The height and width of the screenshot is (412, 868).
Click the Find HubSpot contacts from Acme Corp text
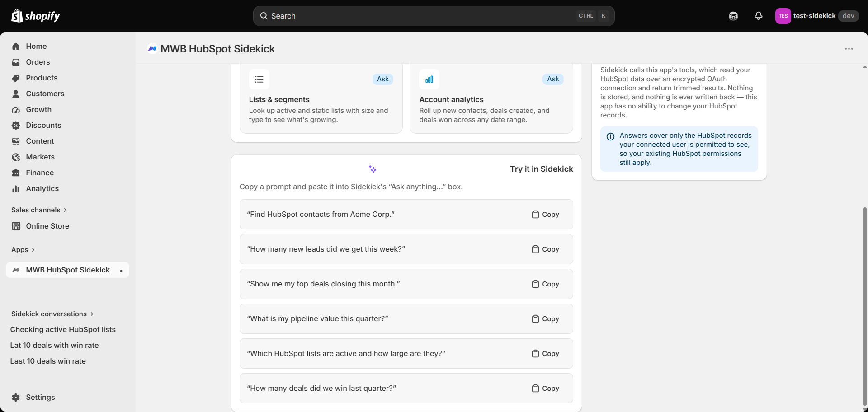[321, 215]
